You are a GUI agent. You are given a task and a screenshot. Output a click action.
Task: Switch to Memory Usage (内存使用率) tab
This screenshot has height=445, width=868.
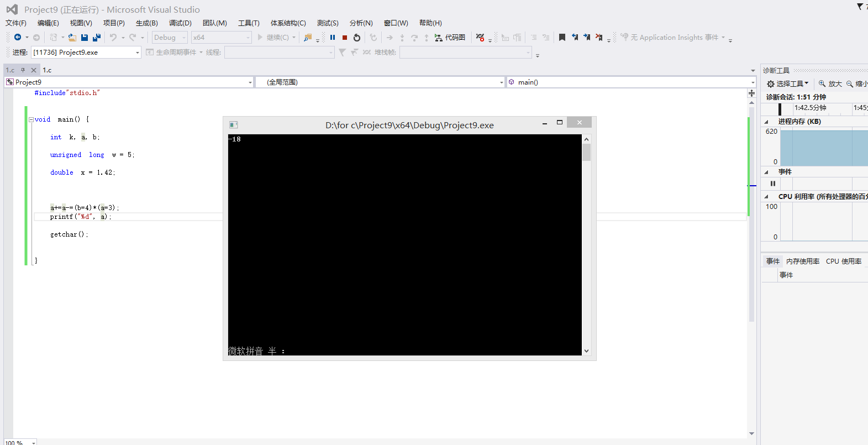coord(803,261)
